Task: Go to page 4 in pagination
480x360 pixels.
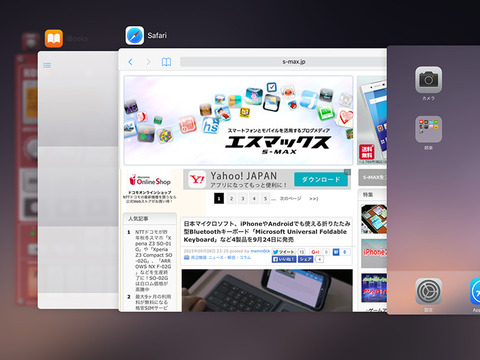Action: (254, 199)
